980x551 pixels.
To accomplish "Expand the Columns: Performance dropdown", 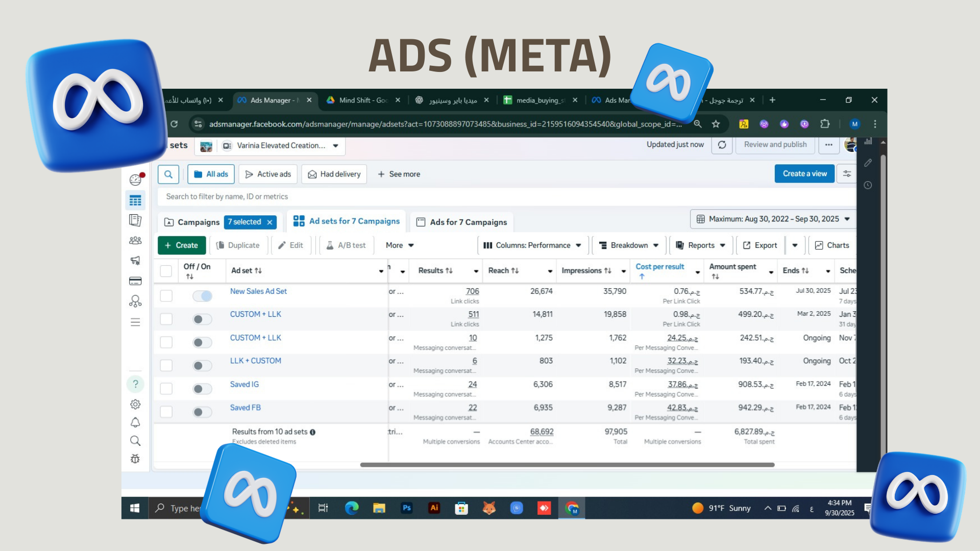I will (x=532, y=245).
